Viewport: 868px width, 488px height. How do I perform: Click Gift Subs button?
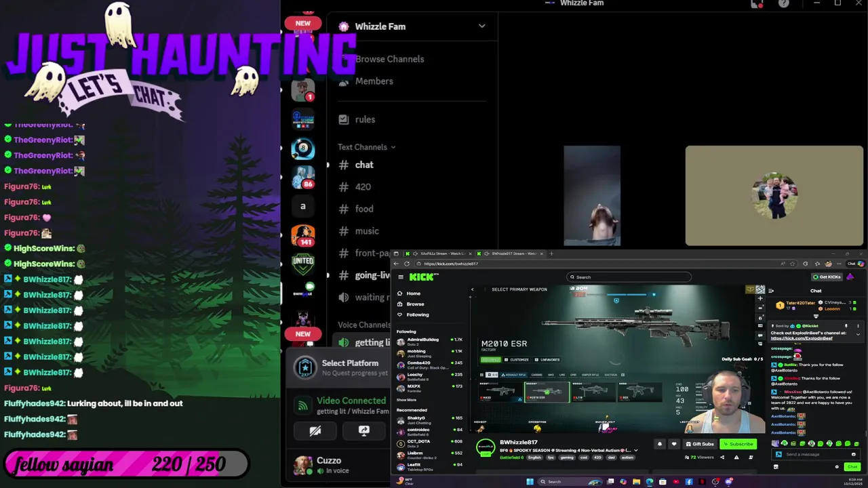700,444
